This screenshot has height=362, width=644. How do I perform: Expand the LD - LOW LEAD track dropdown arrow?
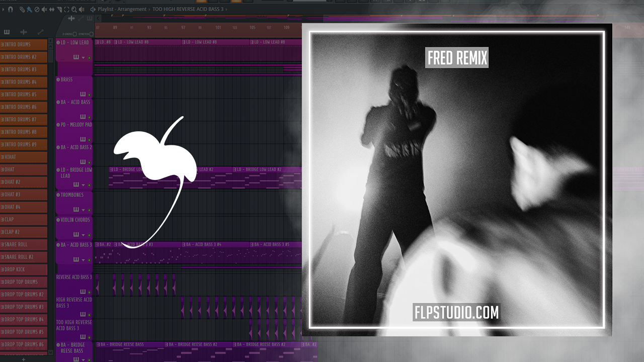pyautogui.click(x=83, y=58)
